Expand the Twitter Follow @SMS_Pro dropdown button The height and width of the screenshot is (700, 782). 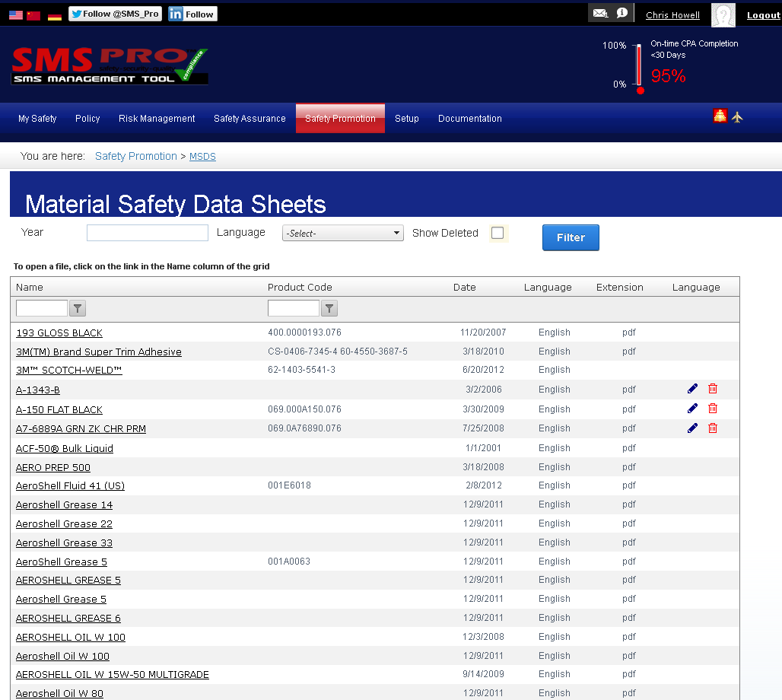pos(114,13)
